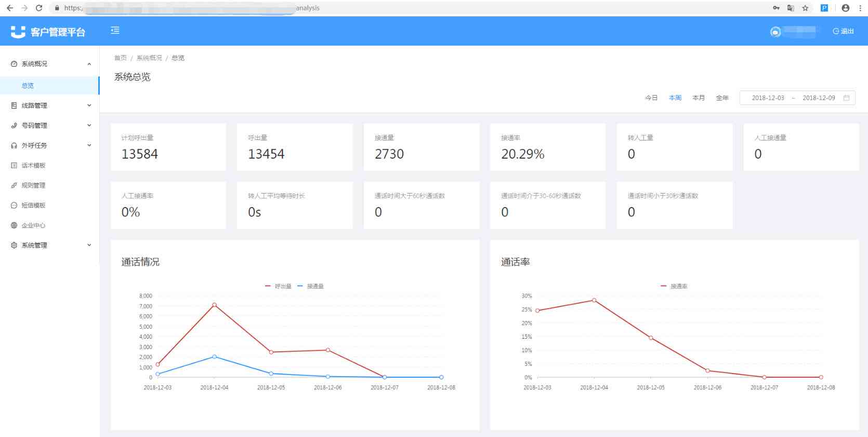Click the 通话情况 chart title
Viewport: 868px width, 437px height.
pyautogui.click(x=140, y=262)
